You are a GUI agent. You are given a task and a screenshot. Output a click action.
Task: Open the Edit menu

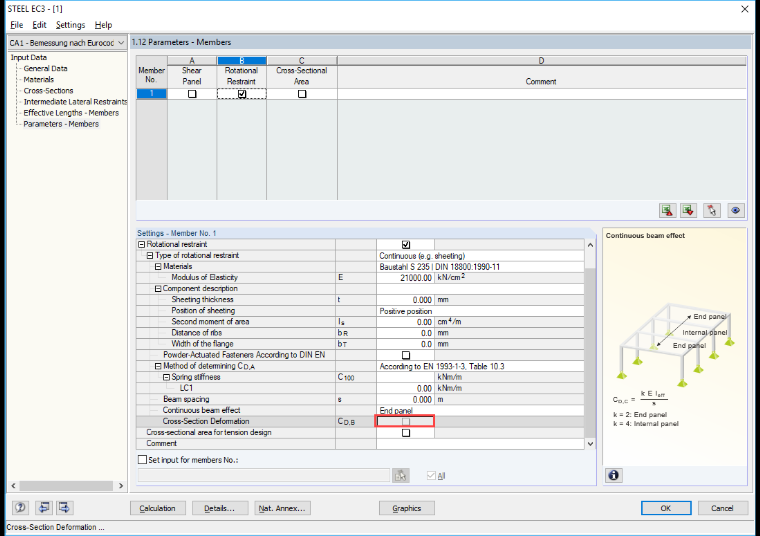[x=39, y=25]
